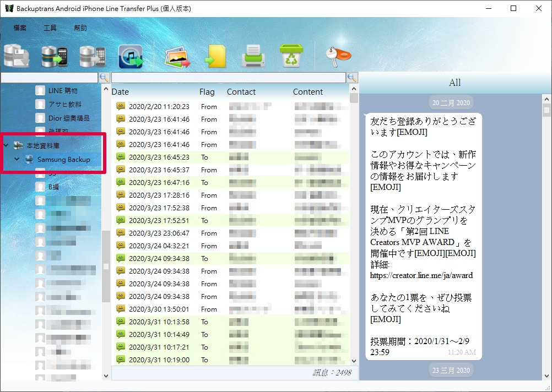552x392 pixels.
Task: Open the creator.line.me/ja/award link
Action: 421,275
